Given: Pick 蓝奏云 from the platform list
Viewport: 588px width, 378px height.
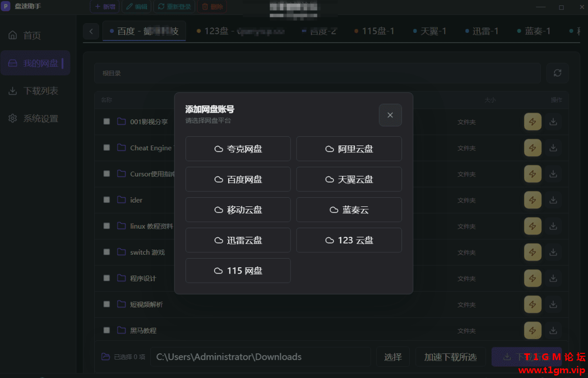Looking at the screenshot, I should coord(349,210).
